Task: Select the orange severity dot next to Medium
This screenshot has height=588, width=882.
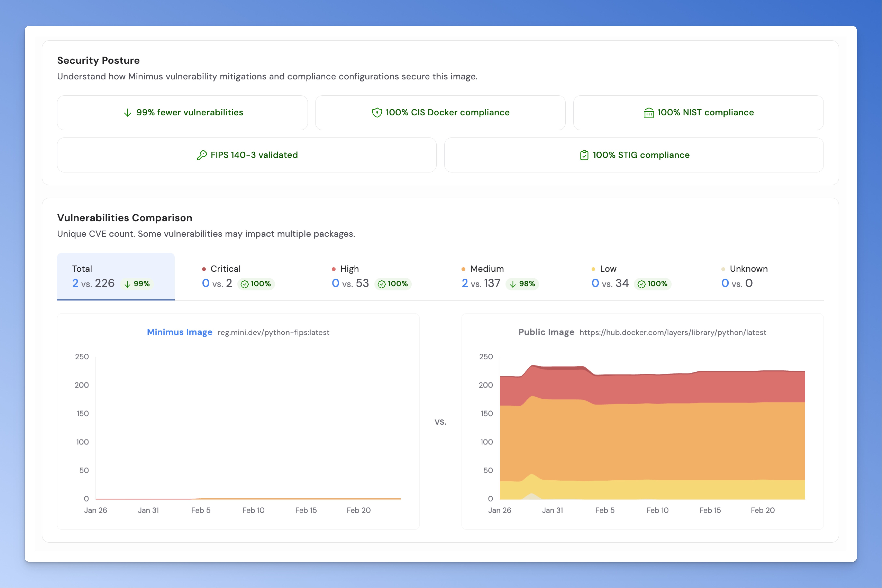Action: click(x=463, y=268)
